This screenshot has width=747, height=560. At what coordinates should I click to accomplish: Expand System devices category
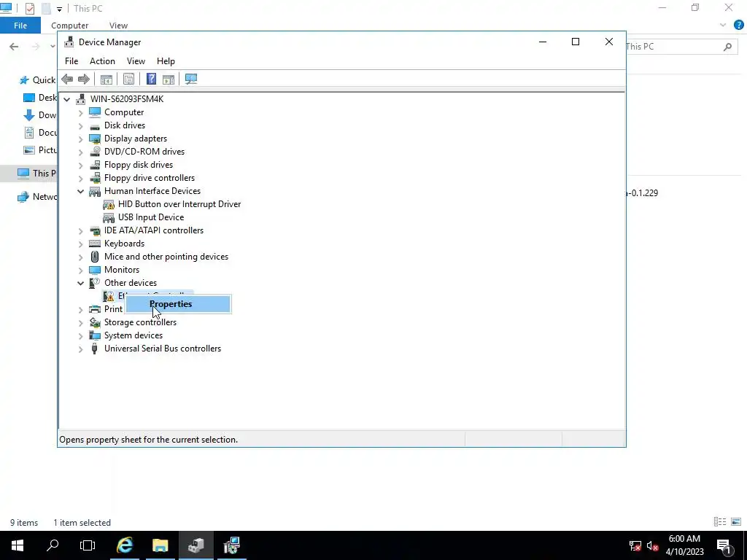pos(80,335)
